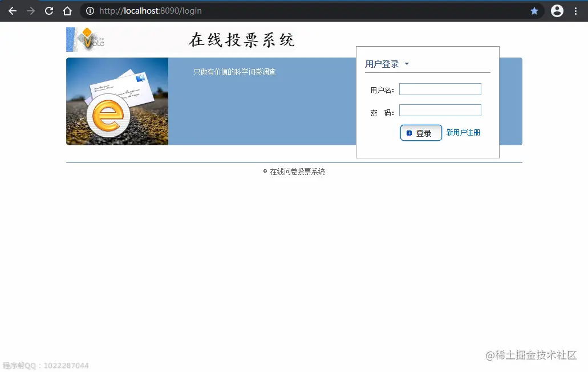Click the browser back navigation arrow
Viewport: 588px width, 372px height.
point(12,10)
